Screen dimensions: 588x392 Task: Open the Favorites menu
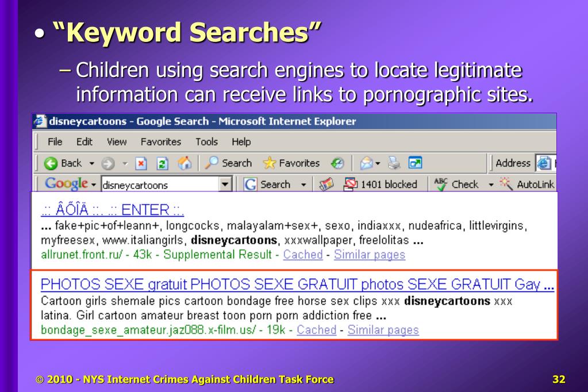tap(161, 142)
